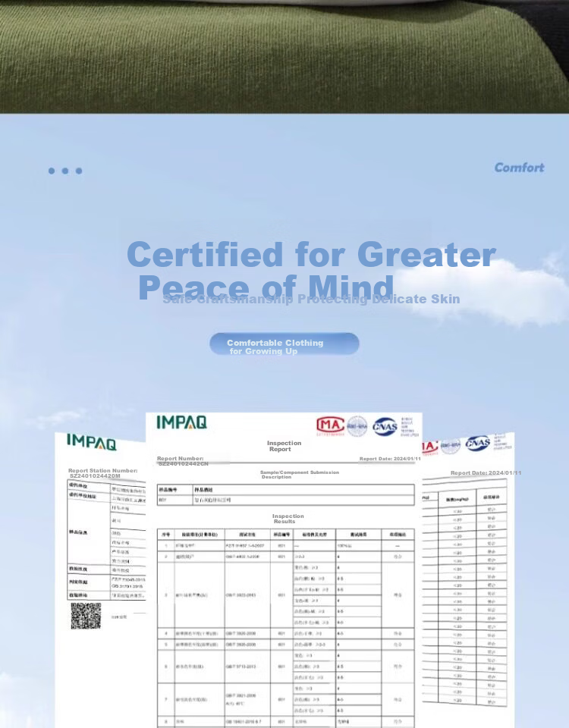Image resolution: width=569 pixels, height=728 pixels.
Task: Click the IMPAQ logo on the center report
Action: [181, 422]
